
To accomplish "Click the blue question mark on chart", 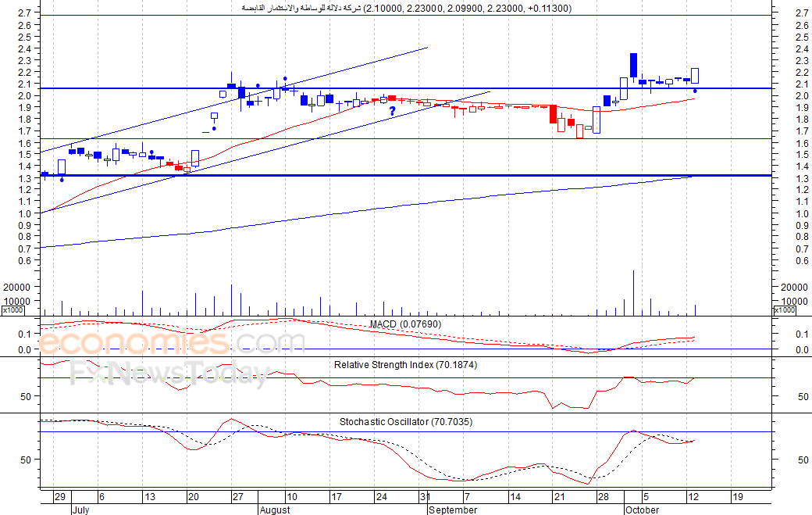I will [393, 111].
